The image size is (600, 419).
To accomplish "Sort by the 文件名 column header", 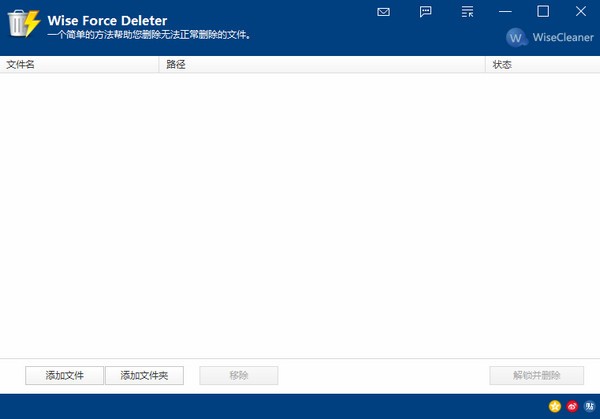I will [80, 64].
